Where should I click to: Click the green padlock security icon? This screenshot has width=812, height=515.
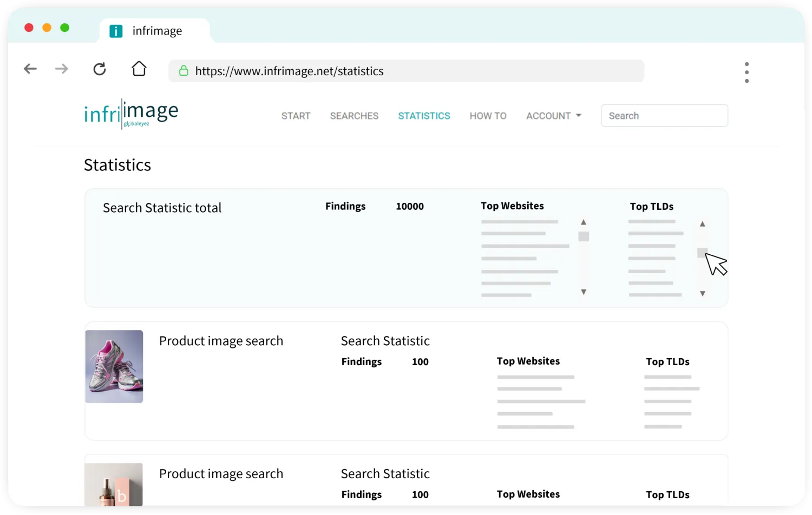pos(184,71)
